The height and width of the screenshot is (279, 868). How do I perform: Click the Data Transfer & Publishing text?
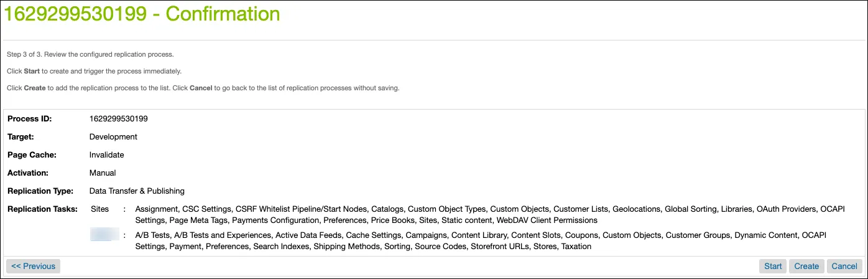coord(137,191)
